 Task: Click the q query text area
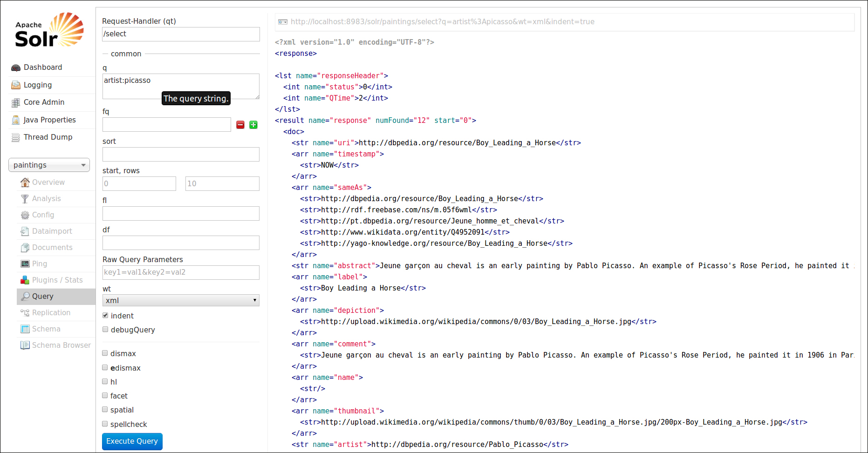[x=181, y=86]
